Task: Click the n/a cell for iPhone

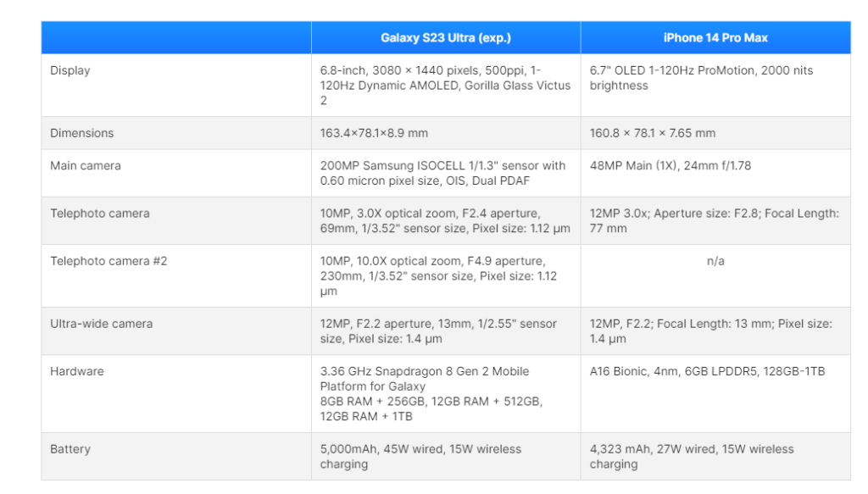Action: tap(715, 261)
